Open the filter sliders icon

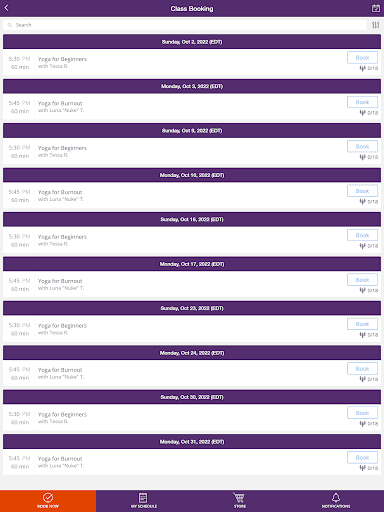(376, 25)
